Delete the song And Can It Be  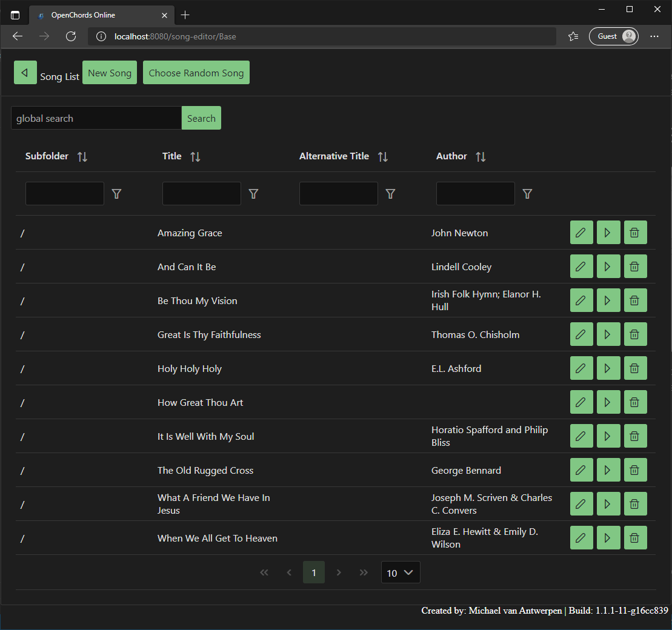click(635, 266)
